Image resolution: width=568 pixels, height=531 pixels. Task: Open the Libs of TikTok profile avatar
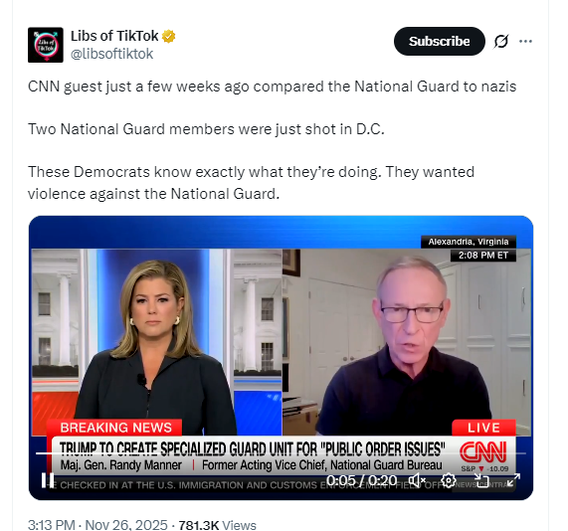[x=46, y=45]
